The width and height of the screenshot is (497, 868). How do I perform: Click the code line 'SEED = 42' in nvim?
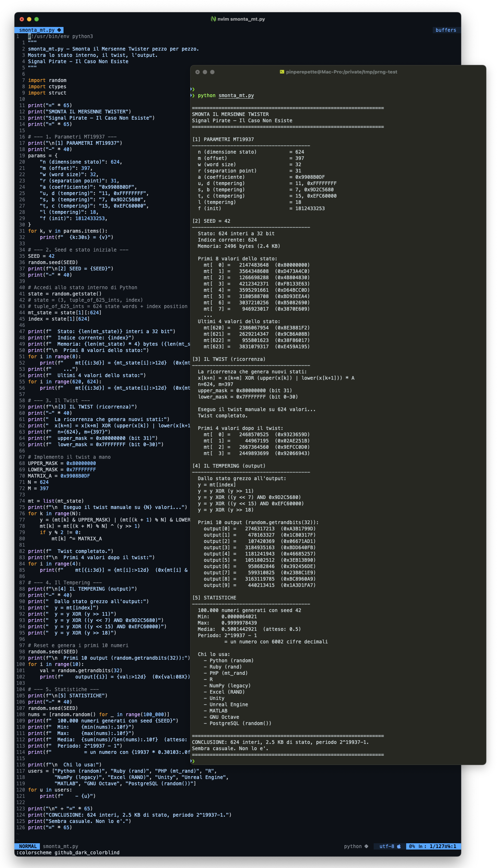point(41,256)
